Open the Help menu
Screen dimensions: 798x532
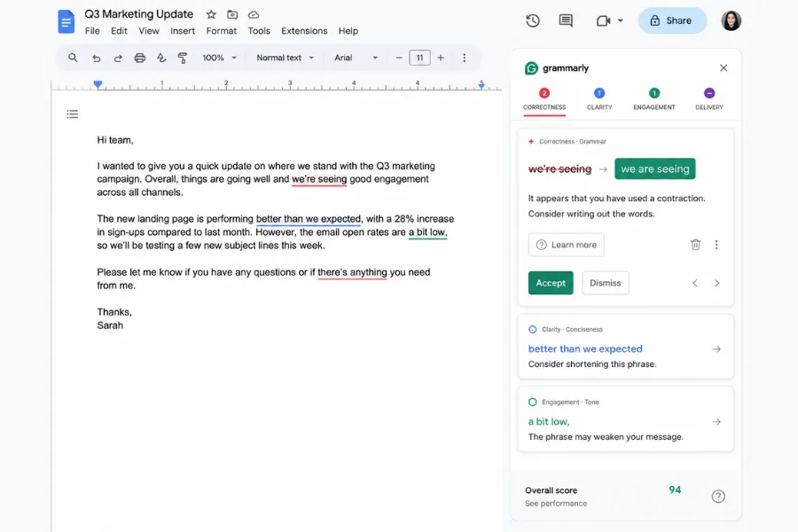(x=348, y=31)
